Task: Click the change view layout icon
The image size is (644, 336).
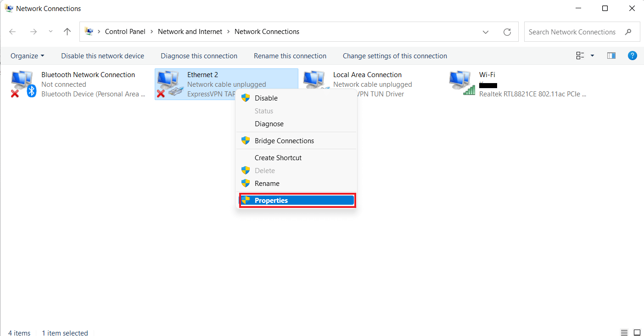Action: coord(580,55)
